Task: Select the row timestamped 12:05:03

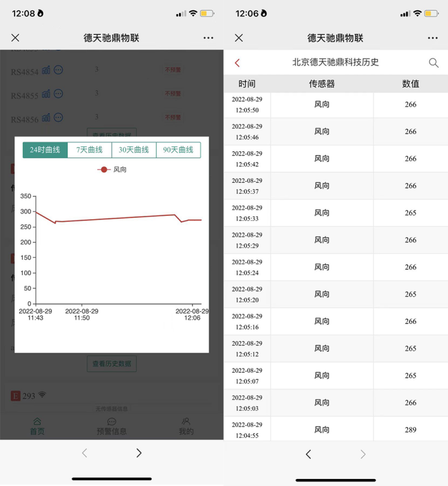Action: pyautogui.click(x=336, y=402)
